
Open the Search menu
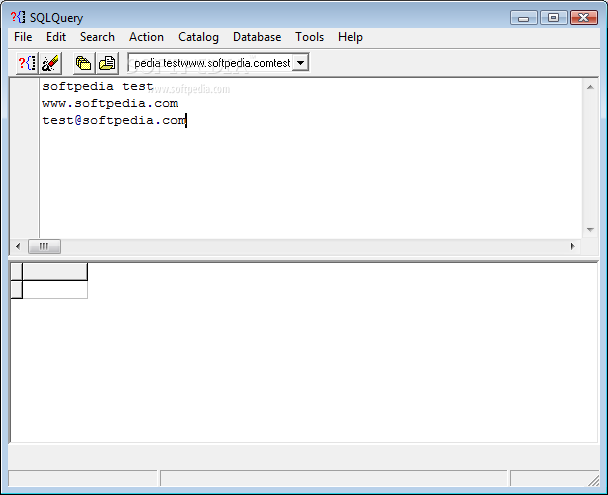click(x=97, y=37)
